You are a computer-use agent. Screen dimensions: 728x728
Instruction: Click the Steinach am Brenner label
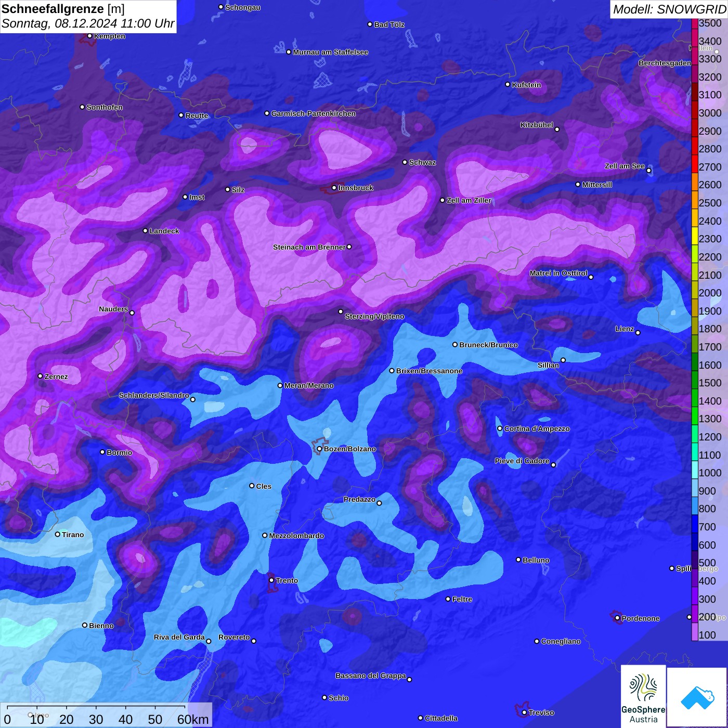tap(309, 247)
